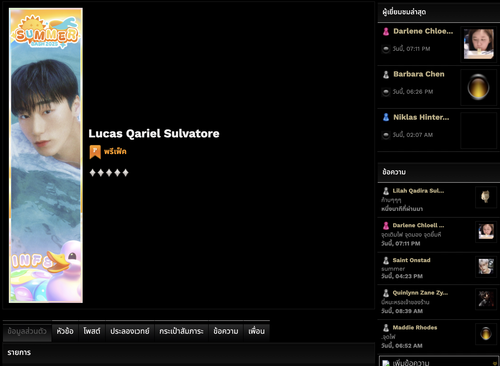Click the status icon next to 06:26 PM

[x=386, y=92]
